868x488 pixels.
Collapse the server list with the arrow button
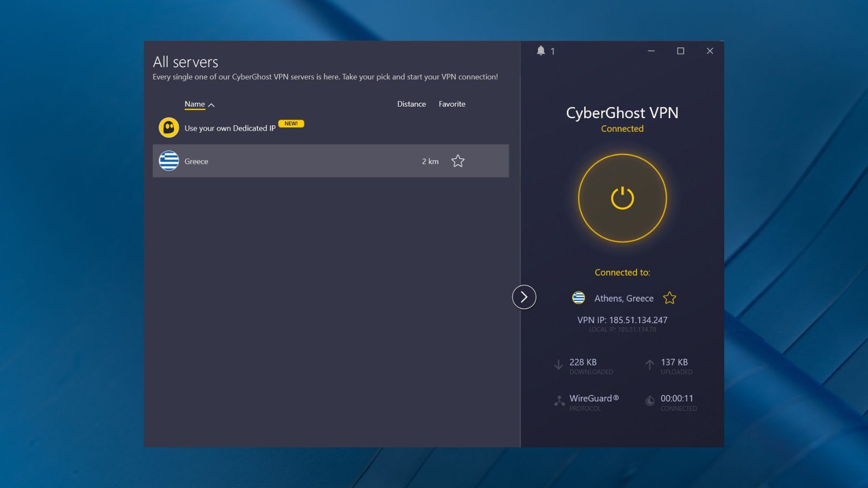(x=524, y=297)
